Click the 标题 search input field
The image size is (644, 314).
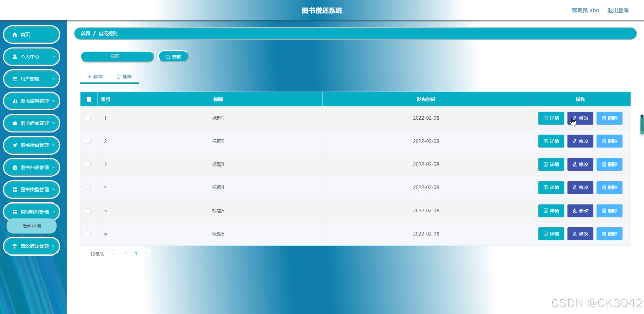tap(117, 56)
